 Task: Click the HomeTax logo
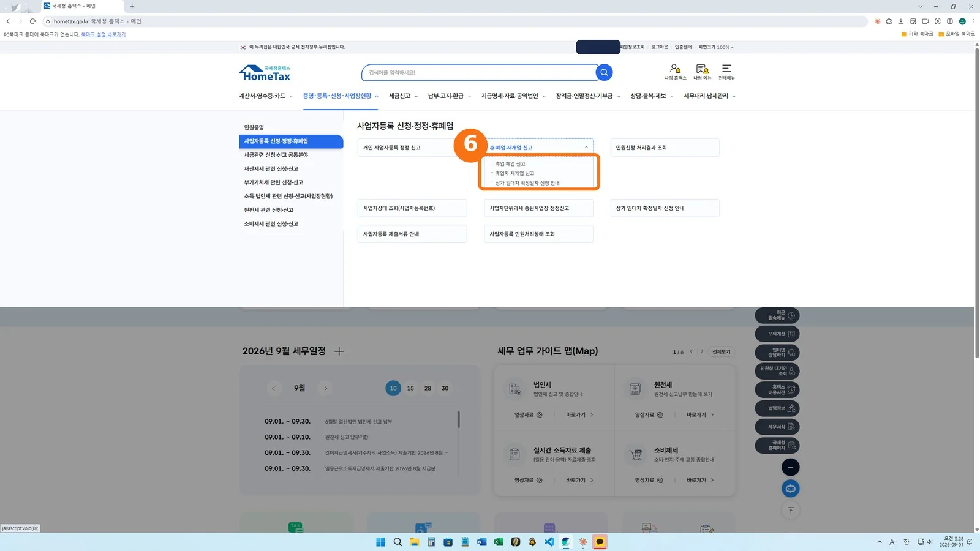pyautogui.click(x=265, y=73)
